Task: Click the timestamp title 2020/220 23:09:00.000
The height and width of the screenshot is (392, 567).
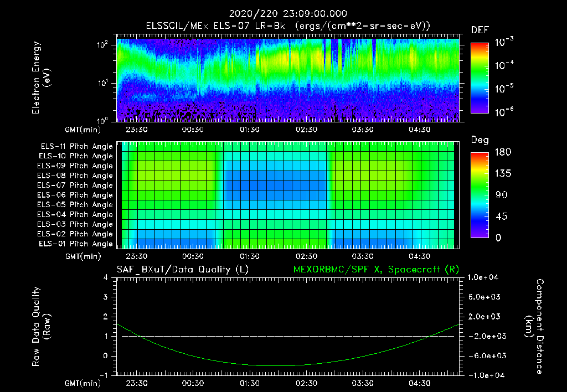Action: [288, 14]
